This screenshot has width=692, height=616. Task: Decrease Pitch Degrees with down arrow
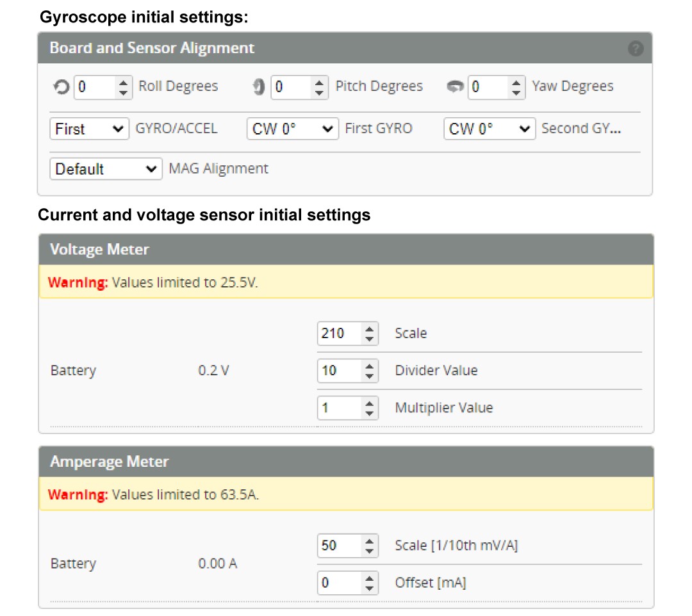tap(319, 93)
